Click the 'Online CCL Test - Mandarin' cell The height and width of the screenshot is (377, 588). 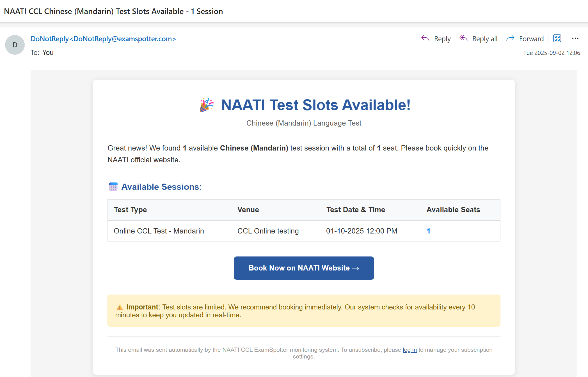[159, 231]
